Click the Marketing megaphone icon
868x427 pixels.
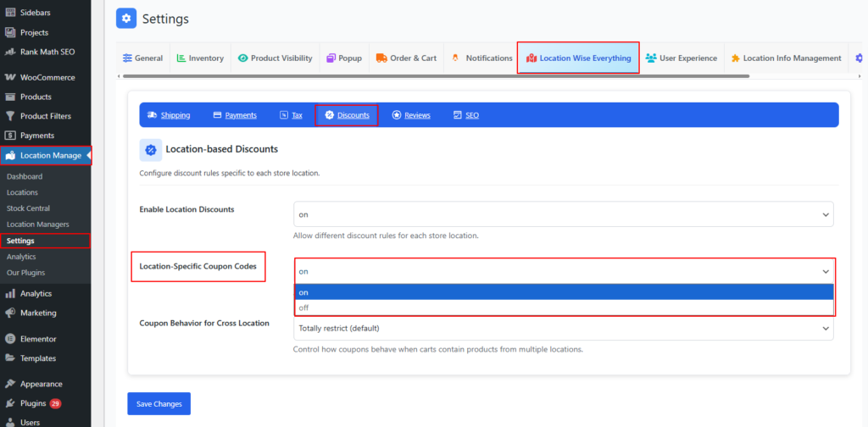(10, 313)
